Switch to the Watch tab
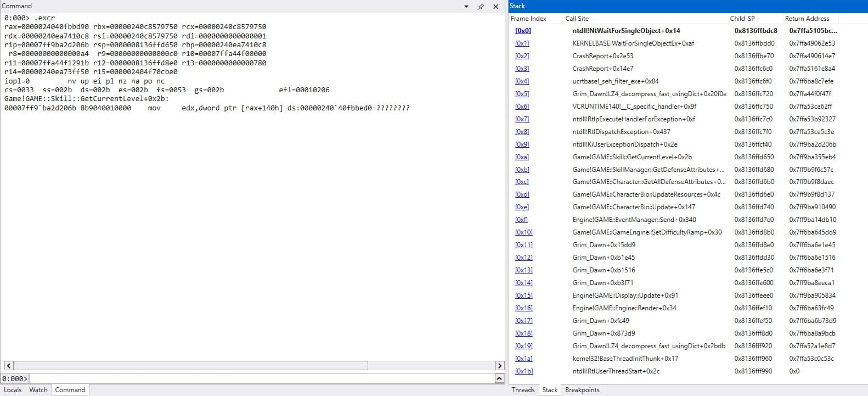Image resolution: width=868 pixels, height=396 pixels. pyautogui.click(x=38, y=390)
